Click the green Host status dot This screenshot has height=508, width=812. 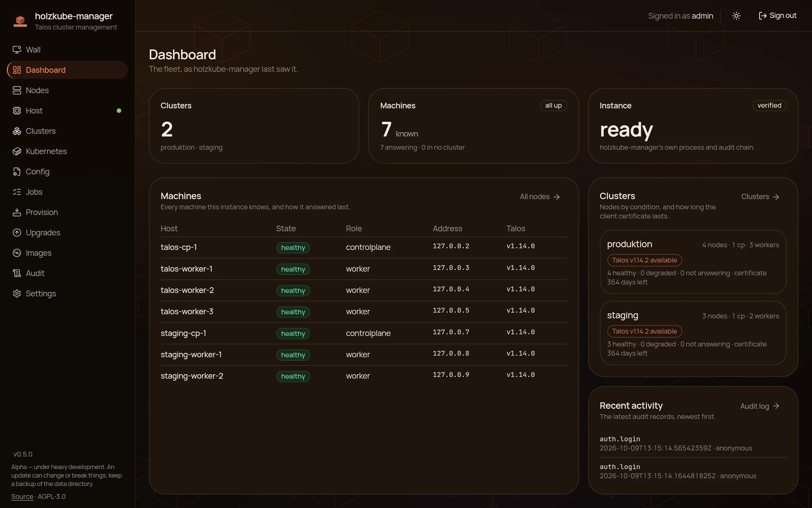[119, 111]
